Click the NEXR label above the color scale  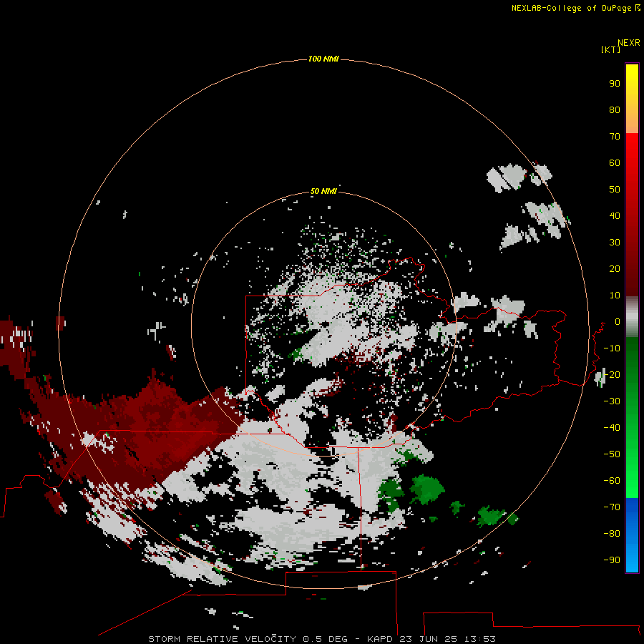click(629, 43)
